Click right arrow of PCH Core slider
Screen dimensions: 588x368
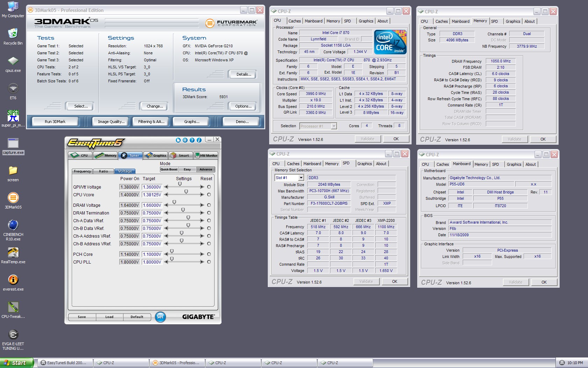click(202, 254)
